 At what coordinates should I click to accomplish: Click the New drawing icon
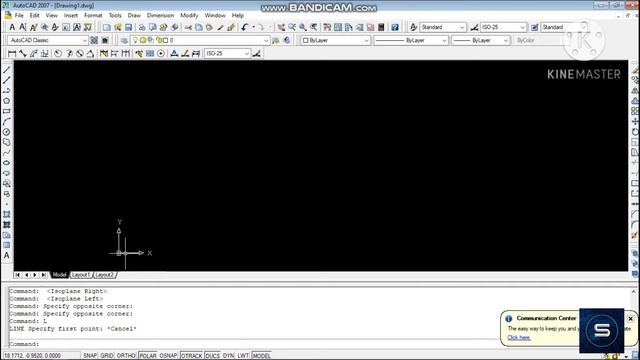pyautogui.click(x=107, y=27)
